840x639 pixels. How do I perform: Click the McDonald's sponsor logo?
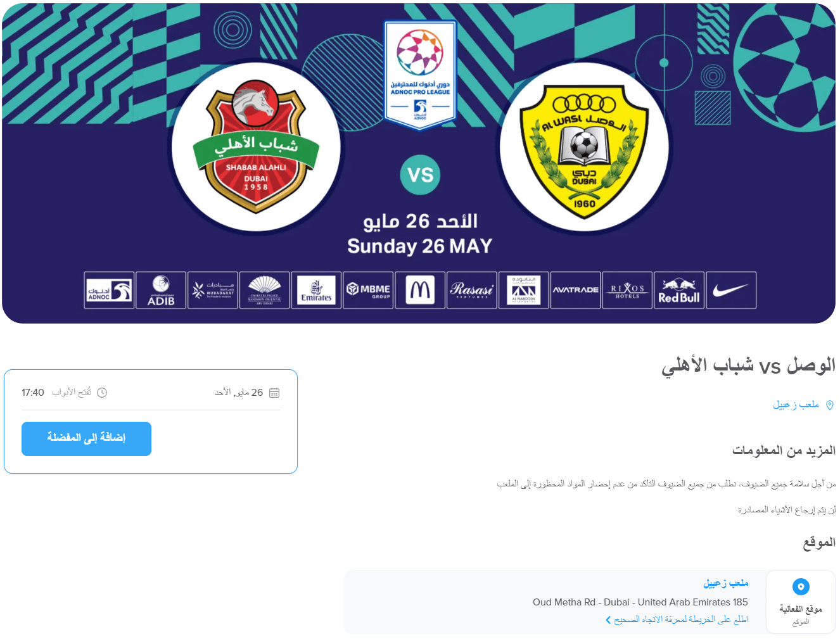tap(420, 290)
